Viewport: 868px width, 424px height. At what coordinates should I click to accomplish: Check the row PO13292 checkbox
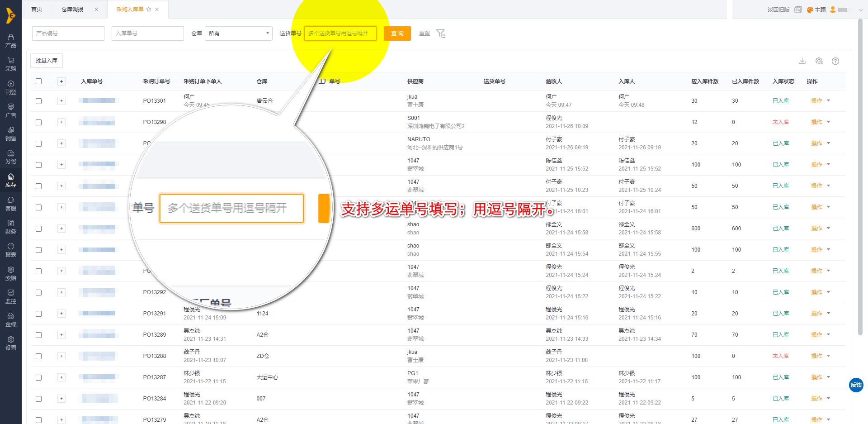point(38,292)
